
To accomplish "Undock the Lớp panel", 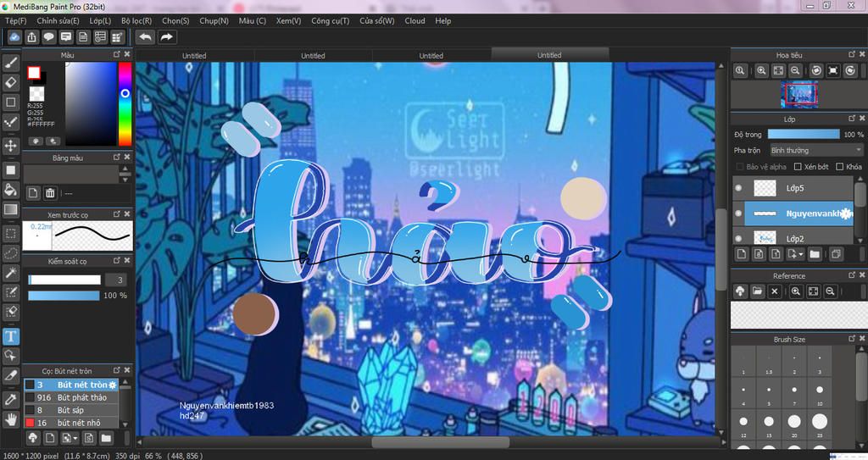I will 852,119.
